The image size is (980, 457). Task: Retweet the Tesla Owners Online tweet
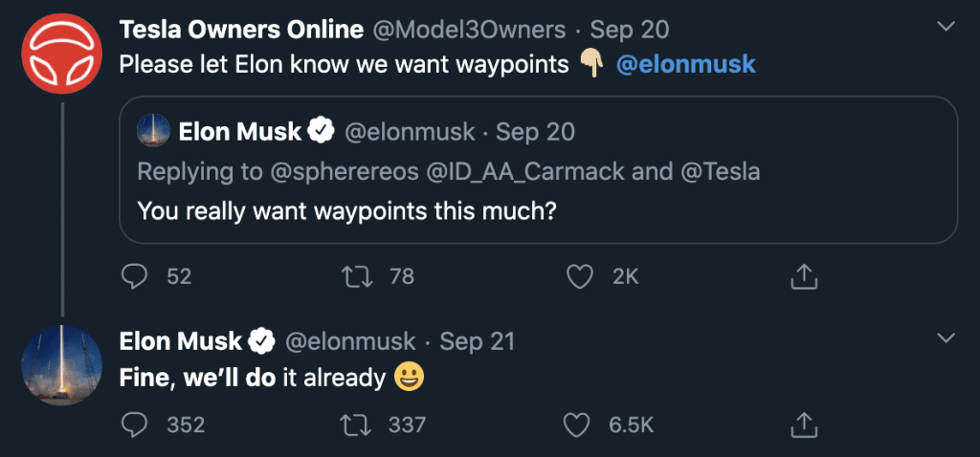(355, 276)
